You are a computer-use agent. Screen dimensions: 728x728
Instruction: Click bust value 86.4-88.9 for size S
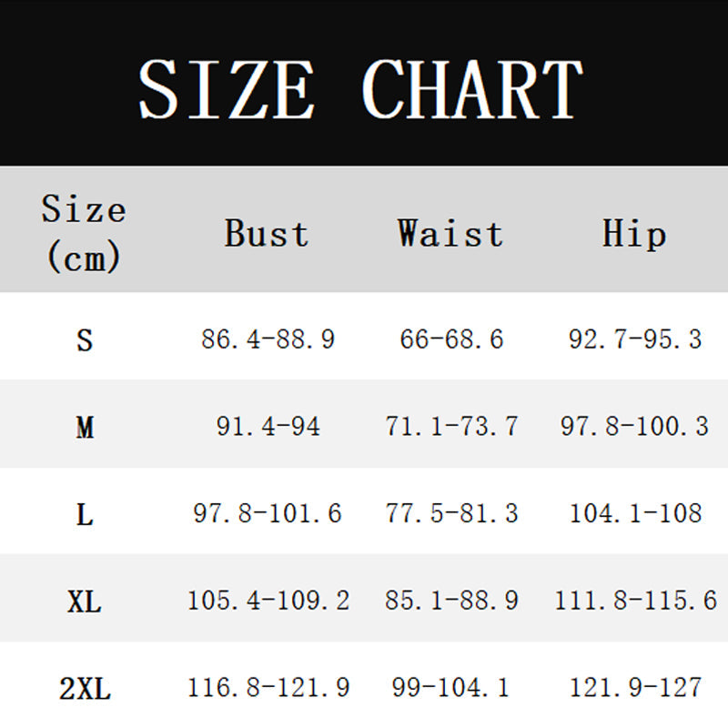[268, 339]
